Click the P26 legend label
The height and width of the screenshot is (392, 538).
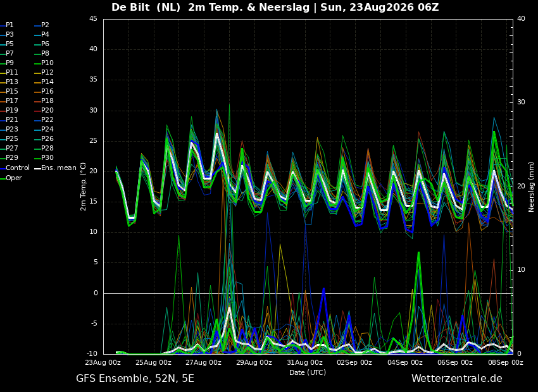[x=47, y=138]
